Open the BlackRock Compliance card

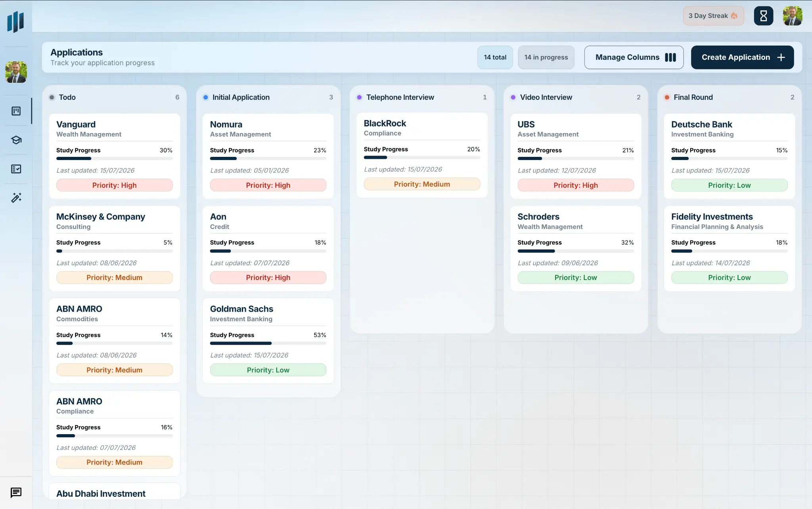click(422, 155)
